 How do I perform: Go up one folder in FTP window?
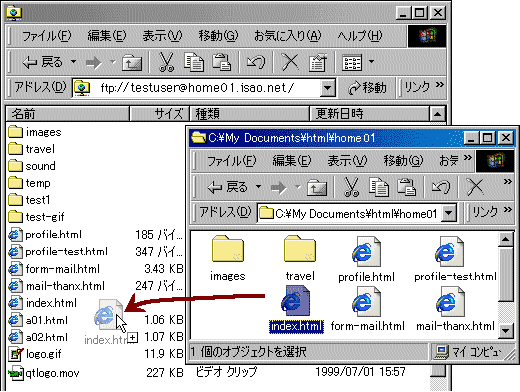(x=132, y=62)
